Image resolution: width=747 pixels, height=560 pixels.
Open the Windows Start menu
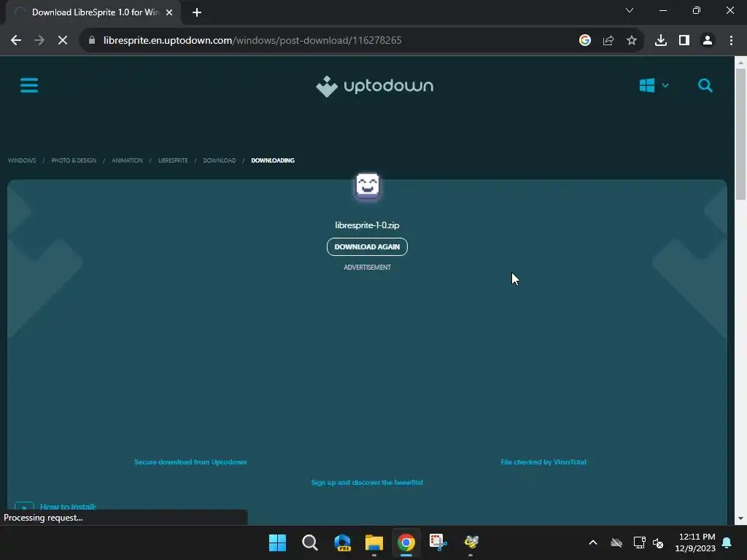tap(278, 542)
